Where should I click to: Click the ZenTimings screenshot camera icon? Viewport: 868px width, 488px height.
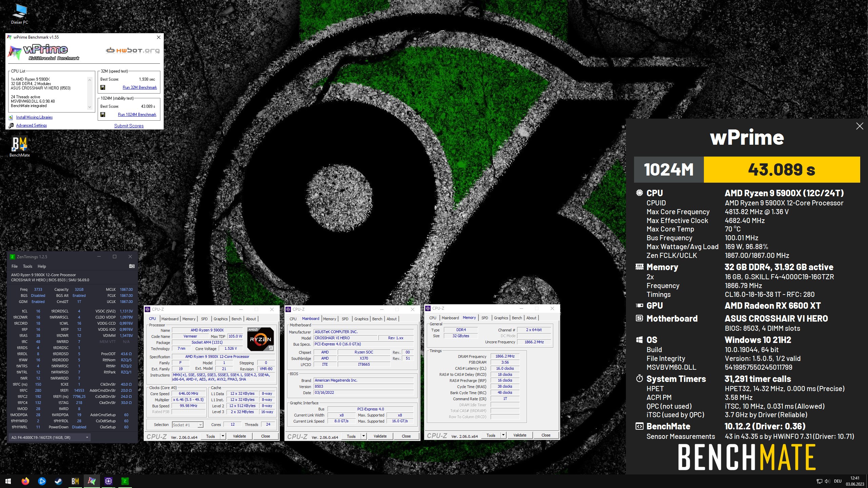point(132,266)
